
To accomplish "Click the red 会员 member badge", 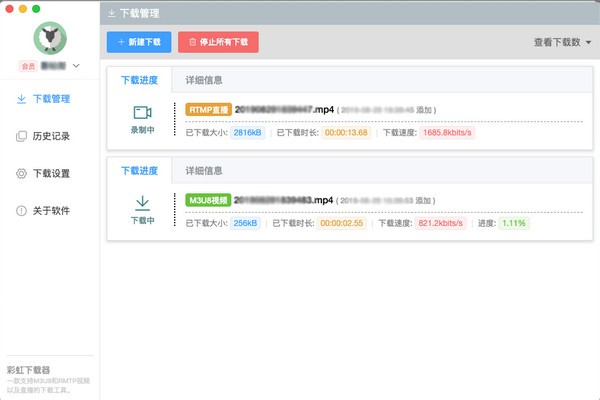I will point(28,66).
